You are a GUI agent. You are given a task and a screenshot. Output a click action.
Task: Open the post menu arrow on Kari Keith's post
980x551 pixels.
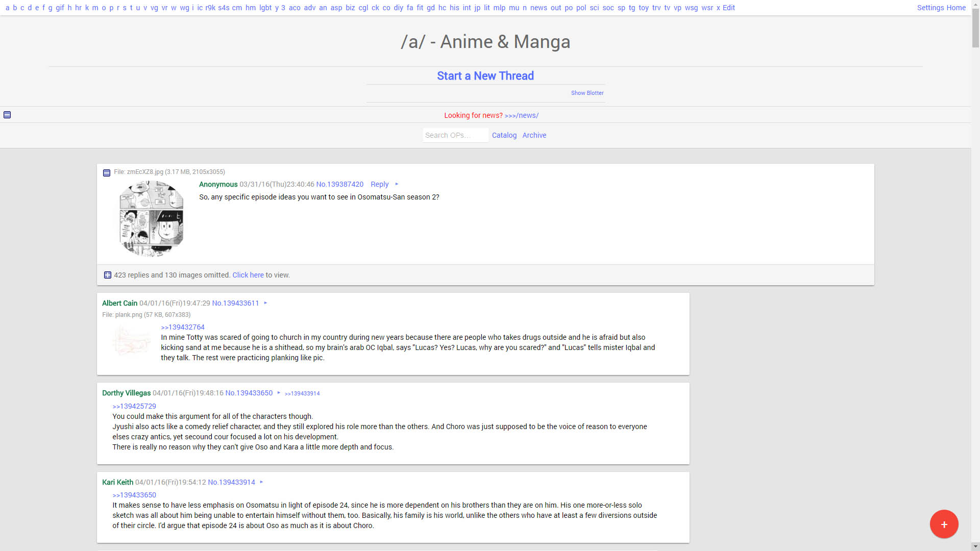[x=261, y=482]
